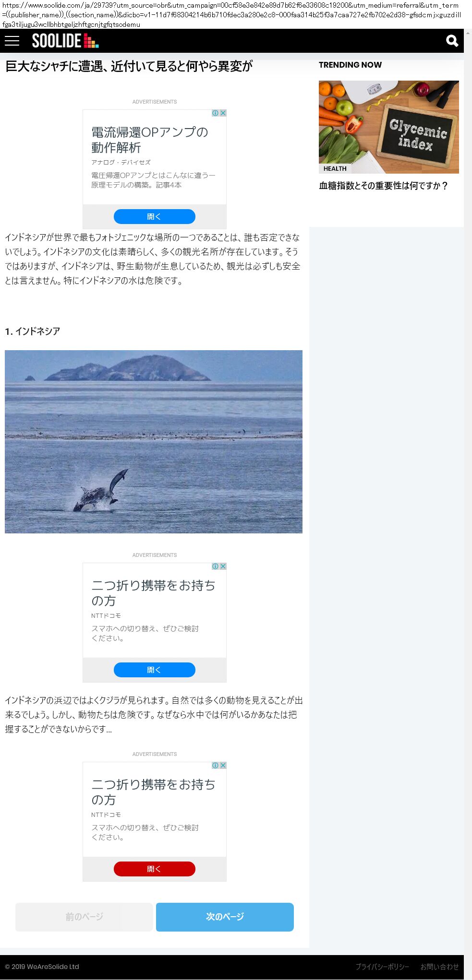Click the blue 開く button on second ad
The height and width of the screenshot is (980, 472).
tap(155, 670)
